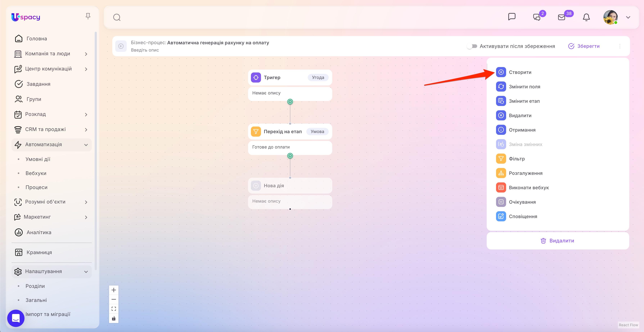Toggle the canvas lock interactivity button
The width and height of the screenshot is (644, 332).
(114, 318)
